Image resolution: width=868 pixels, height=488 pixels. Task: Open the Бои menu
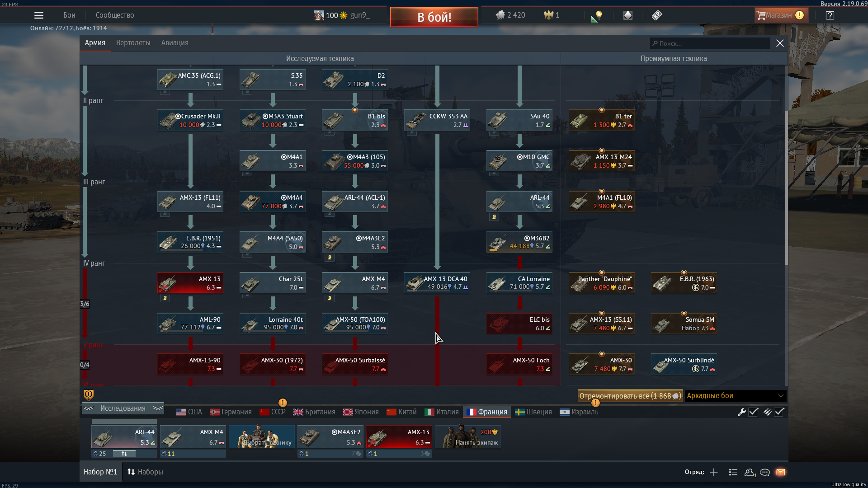click(69, 15)
